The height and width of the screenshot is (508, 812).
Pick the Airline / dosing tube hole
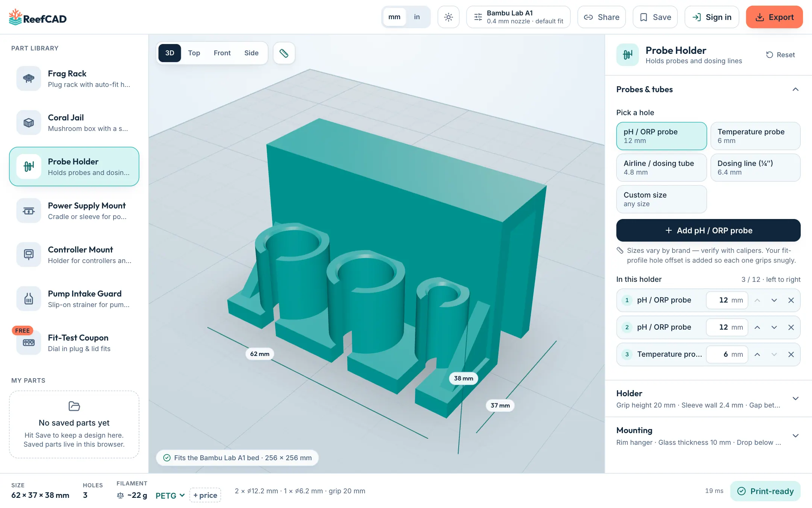[x=661, y=167]
